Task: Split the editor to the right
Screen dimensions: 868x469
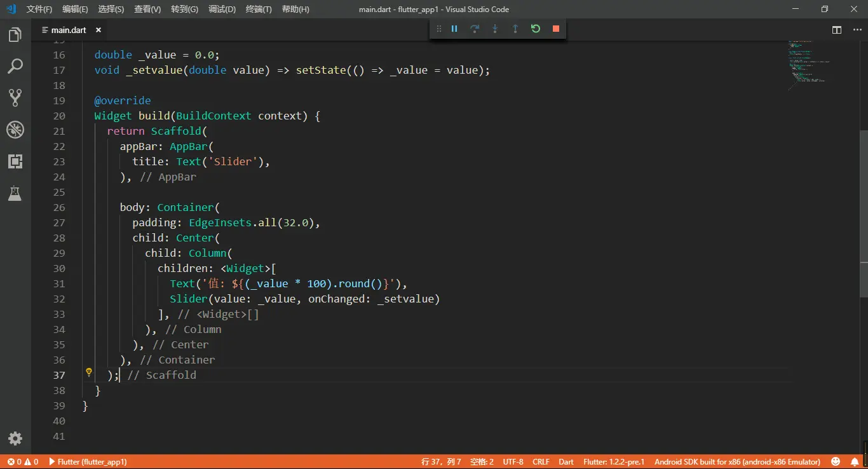Action: coord(837,30)
